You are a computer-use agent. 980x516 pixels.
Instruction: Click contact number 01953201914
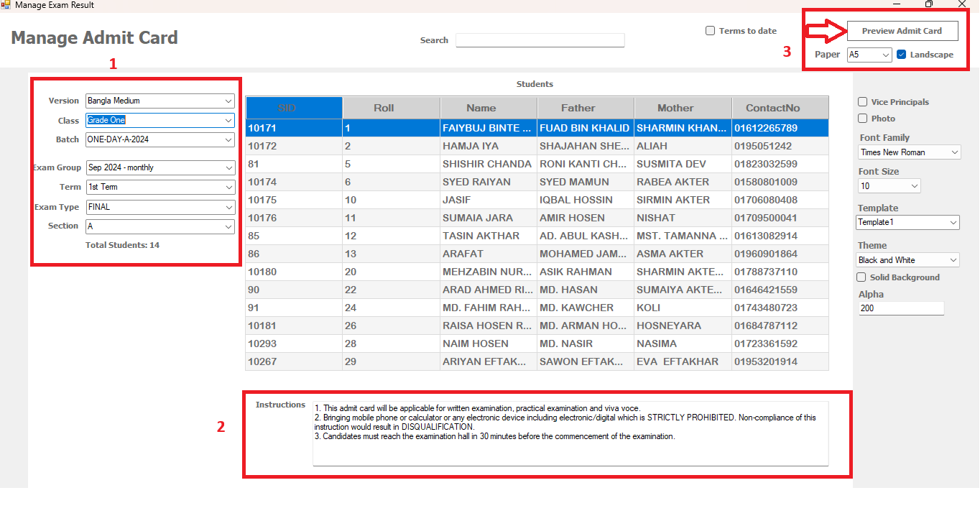click(780, 361)
